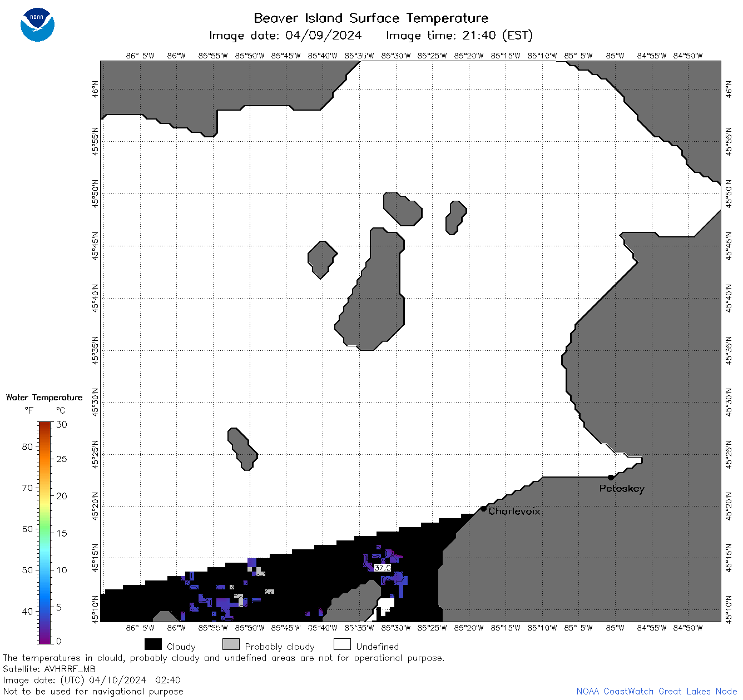Screen dimensions: 743x700
Task: Click the Petoskey city dot marker
Action: click(x=611, y=477)
